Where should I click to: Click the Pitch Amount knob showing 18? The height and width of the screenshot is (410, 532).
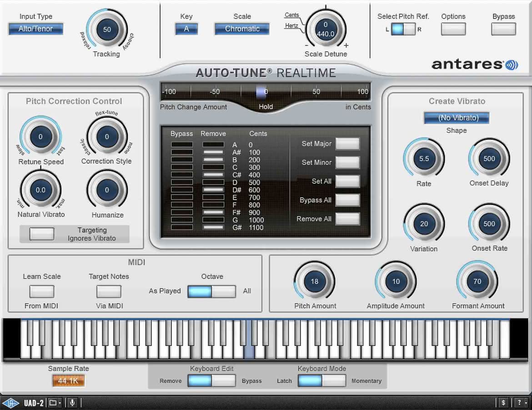[315, 281]
